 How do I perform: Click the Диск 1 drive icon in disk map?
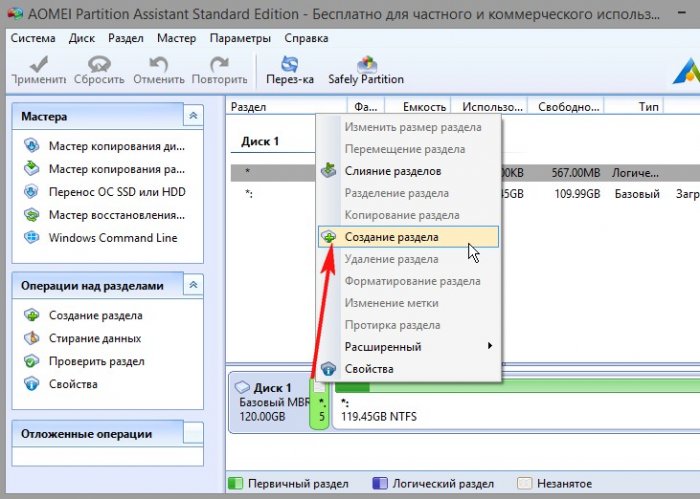(x=242, y=387)
